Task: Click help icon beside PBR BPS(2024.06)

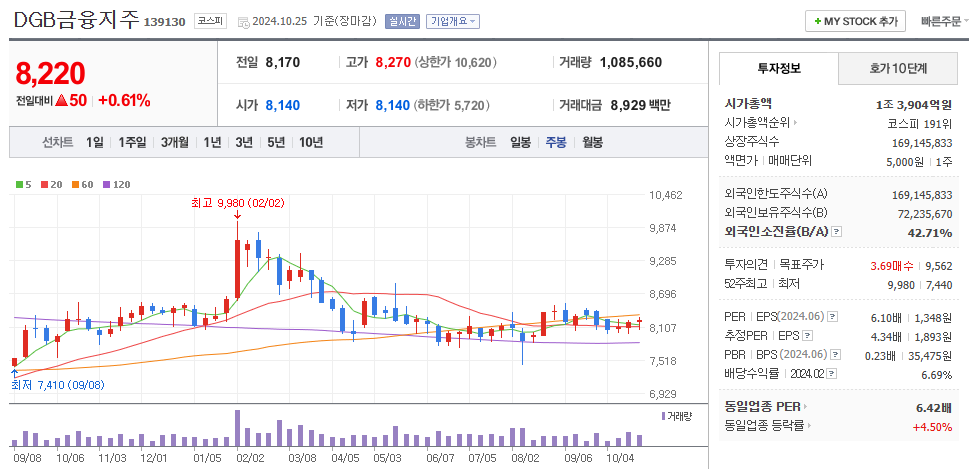Action: coord(836,355)
